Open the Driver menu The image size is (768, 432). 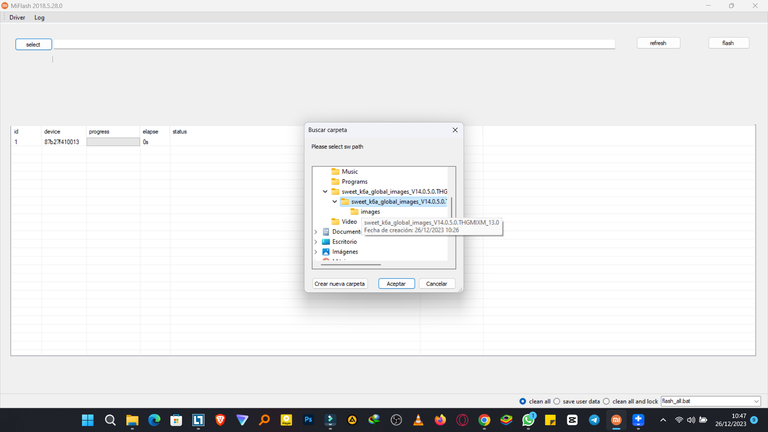[17, 18]
